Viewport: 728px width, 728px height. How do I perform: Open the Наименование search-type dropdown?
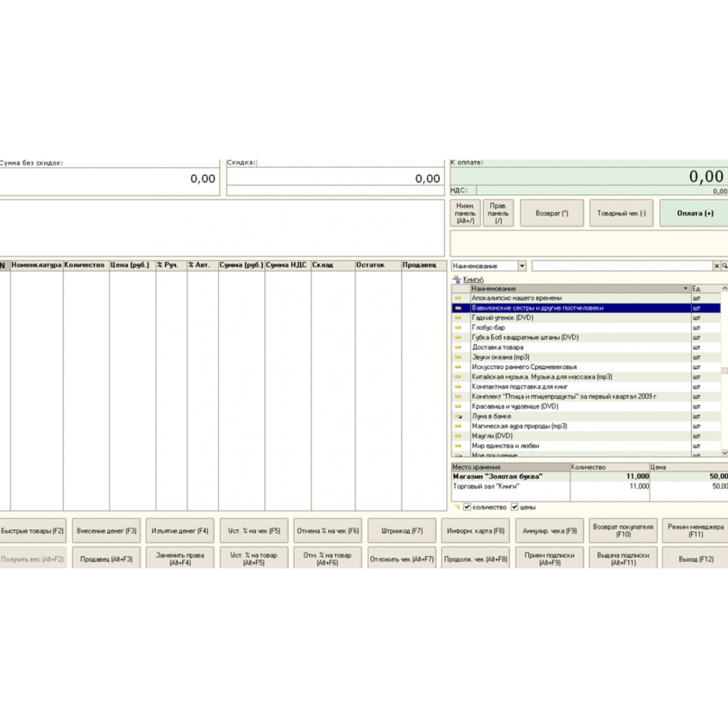coord(522,266)
